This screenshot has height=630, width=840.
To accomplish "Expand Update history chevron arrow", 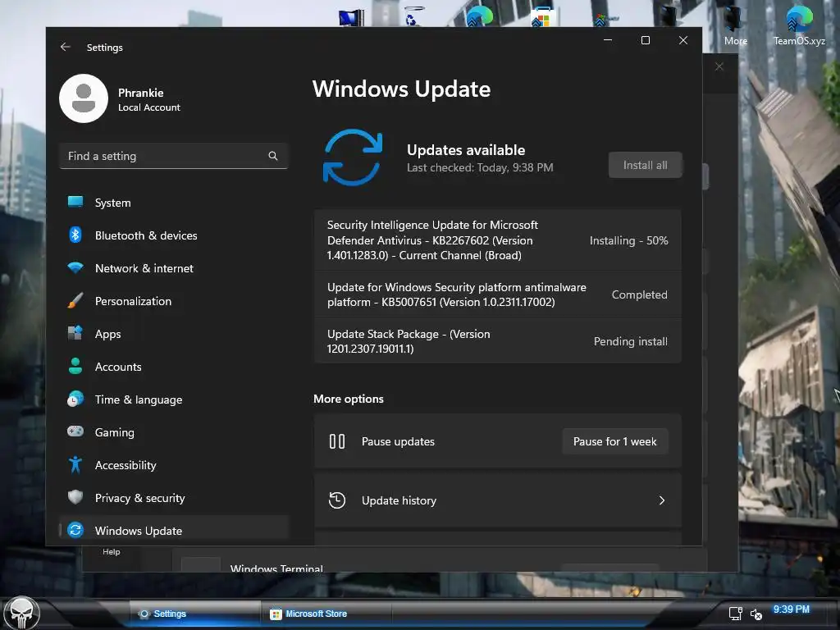I will point(662,500).
